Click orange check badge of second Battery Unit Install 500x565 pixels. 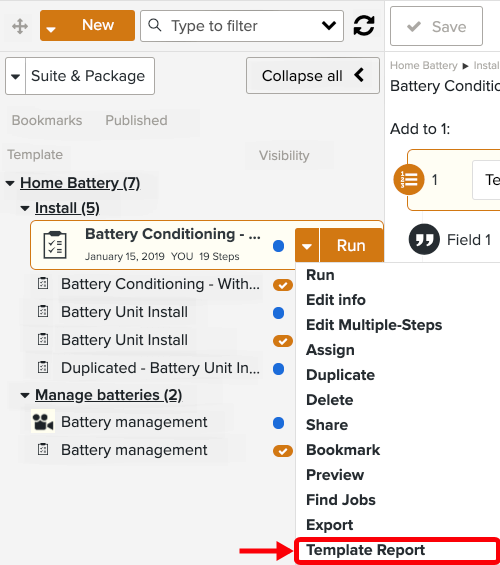[283, 341]
